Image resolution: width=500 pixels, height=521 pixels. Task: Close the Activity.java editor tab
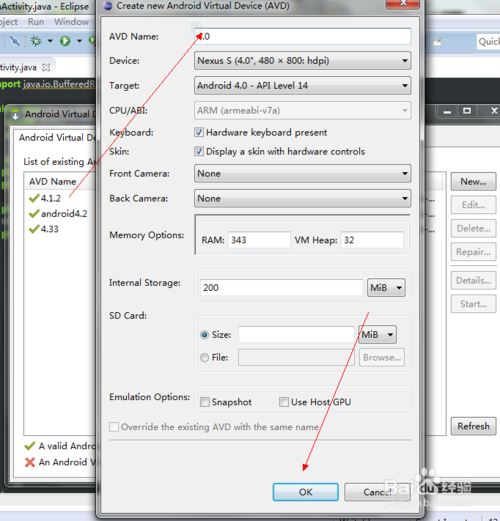click(x=46, y=67)
